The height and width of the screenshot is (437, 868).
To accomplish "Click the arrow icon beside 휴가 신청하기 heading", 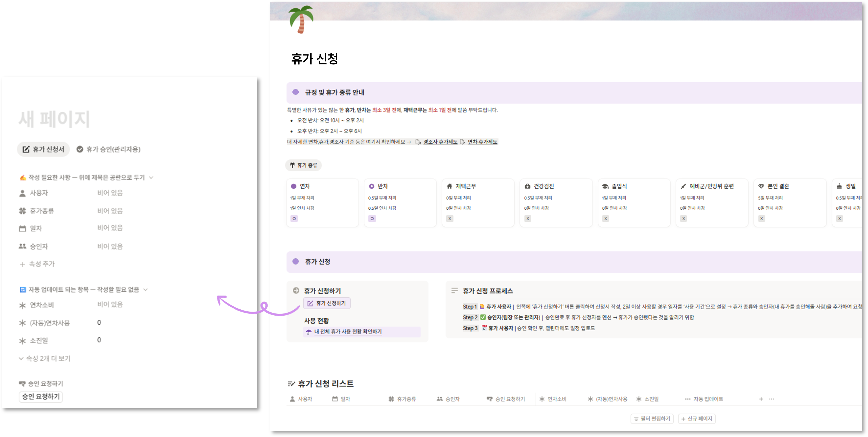I will tap(296, 291).
